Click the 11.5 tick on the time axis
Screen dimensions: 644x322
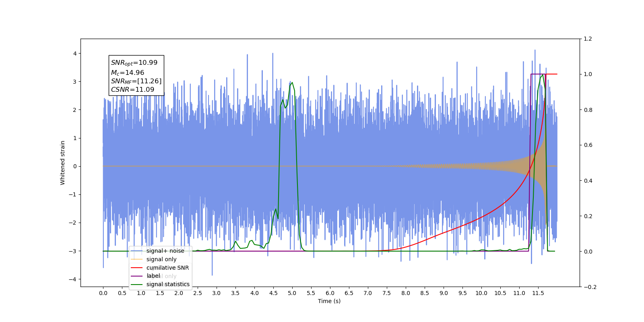[x=538, y=293]
